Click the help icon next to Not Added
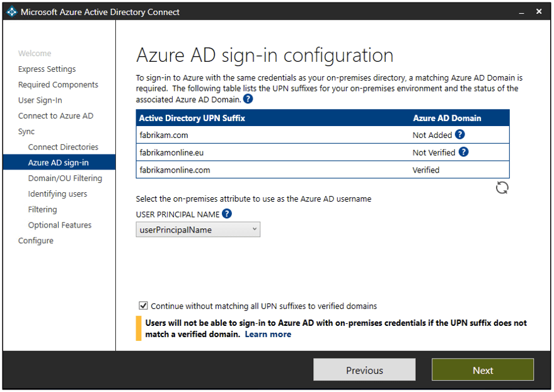Image resolution: width=554 pixels, height=392 pixels. pyautogui.click(x=460, y=134)
